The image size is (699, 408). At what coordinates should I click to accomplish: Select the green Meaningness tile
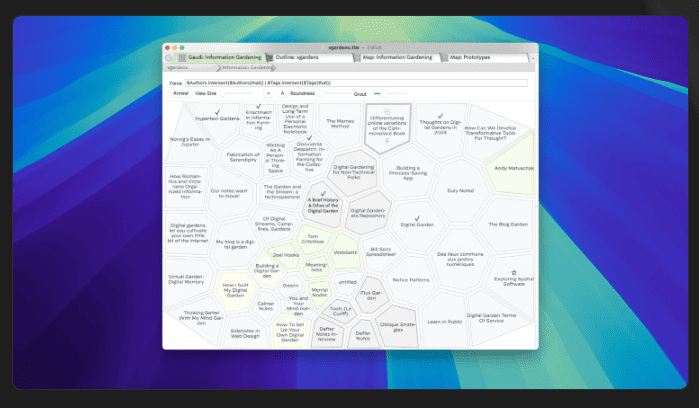tap(316, 267)
